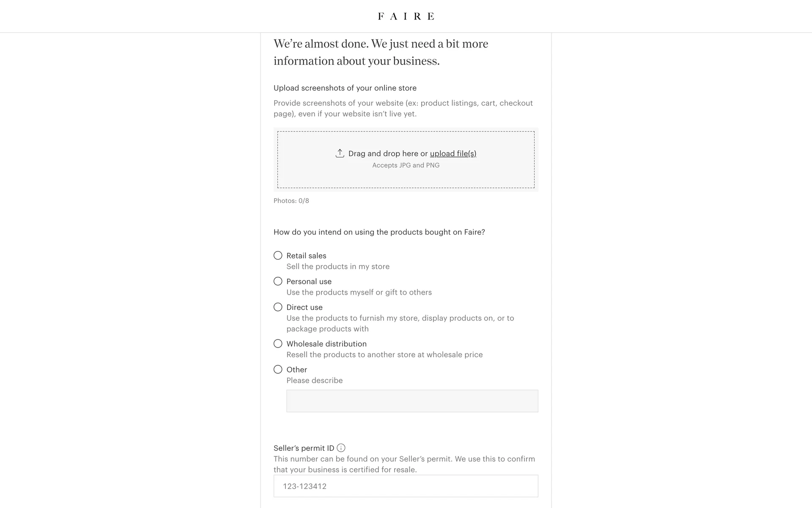Click the "upload file(s)" link
Screen dimensions: 812x508
pos(453,154)
